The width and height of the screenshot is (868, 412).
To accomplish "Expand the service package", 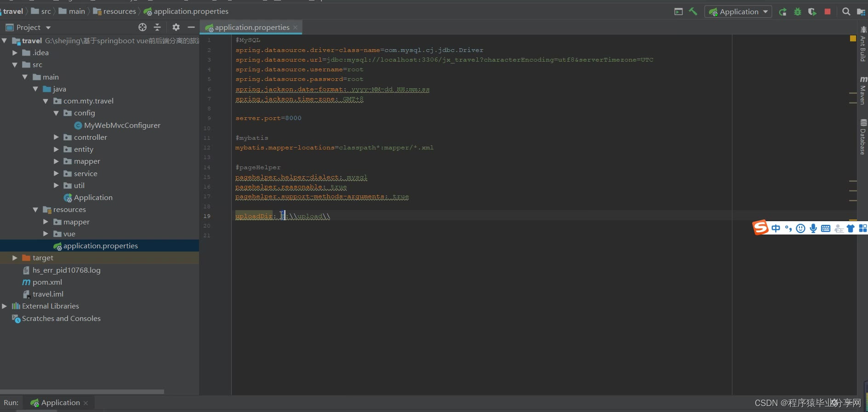I will 56,173.
